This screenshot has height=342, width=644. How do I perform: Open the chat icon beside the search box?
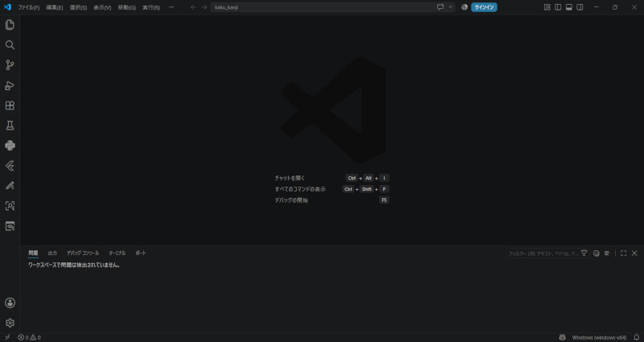click(440, 7)
